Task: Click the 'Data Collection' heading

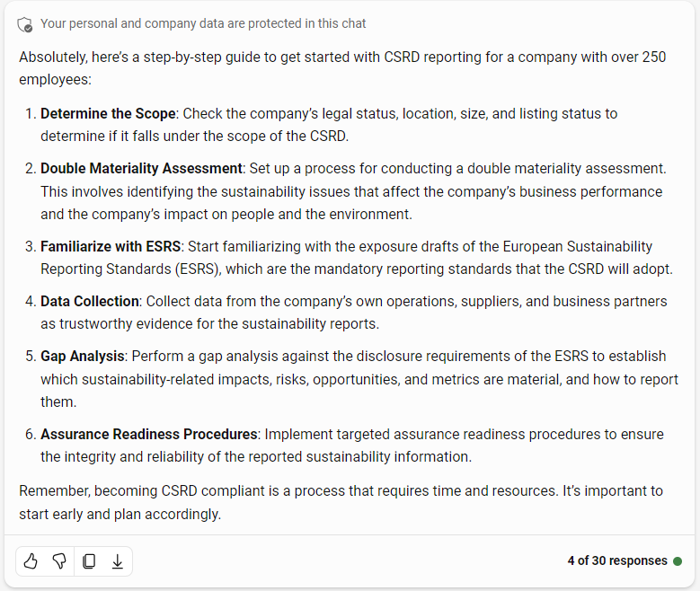Action: tap(90, 301)
